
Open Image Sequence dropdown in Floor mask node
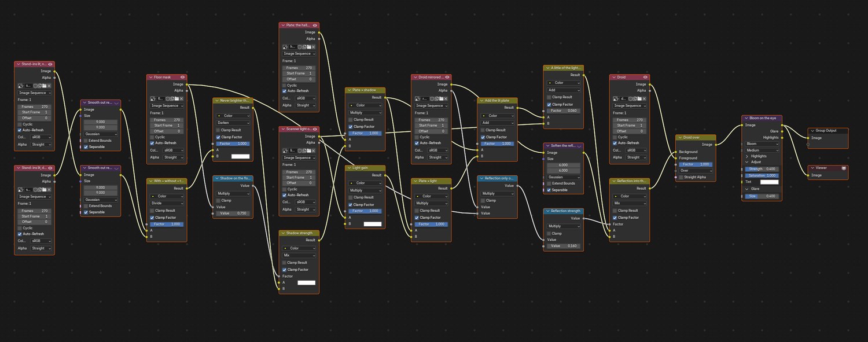[x=167, y=106]
